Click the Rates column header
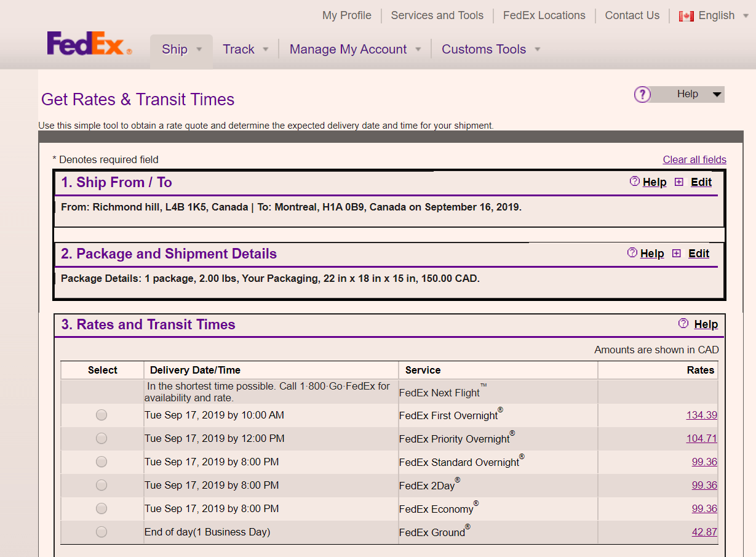The height and width of the screenshot is (557, 756). (x=701, y=370)
